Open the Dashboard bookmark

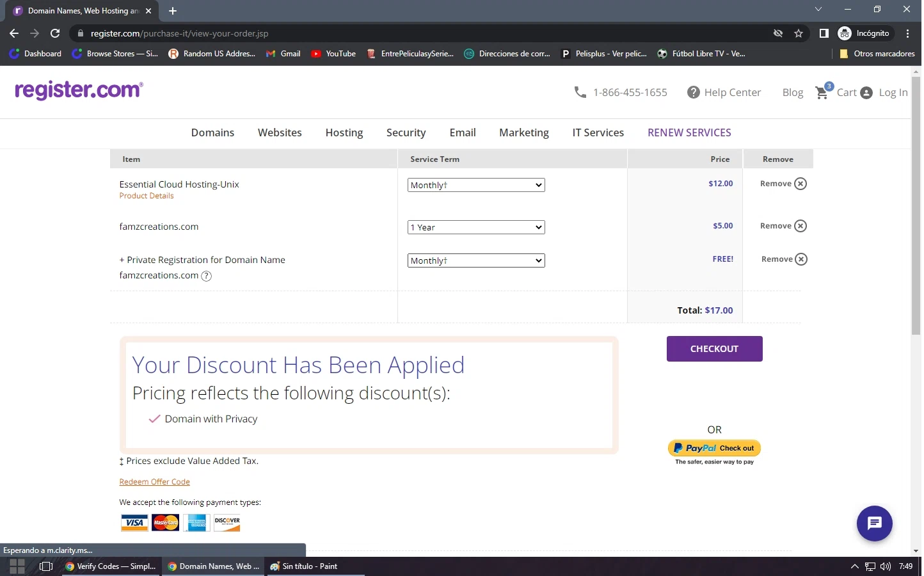coord(36,54)
